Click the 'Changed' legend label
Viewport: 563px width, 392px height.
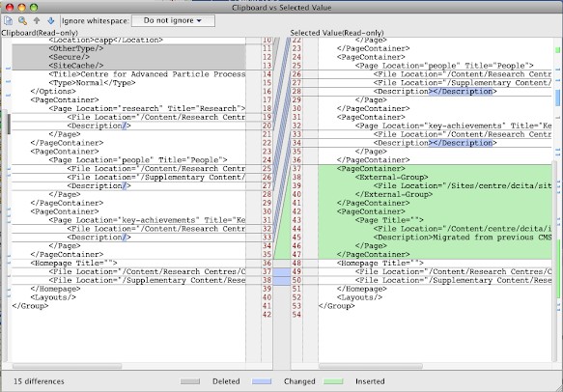[299, 381]
